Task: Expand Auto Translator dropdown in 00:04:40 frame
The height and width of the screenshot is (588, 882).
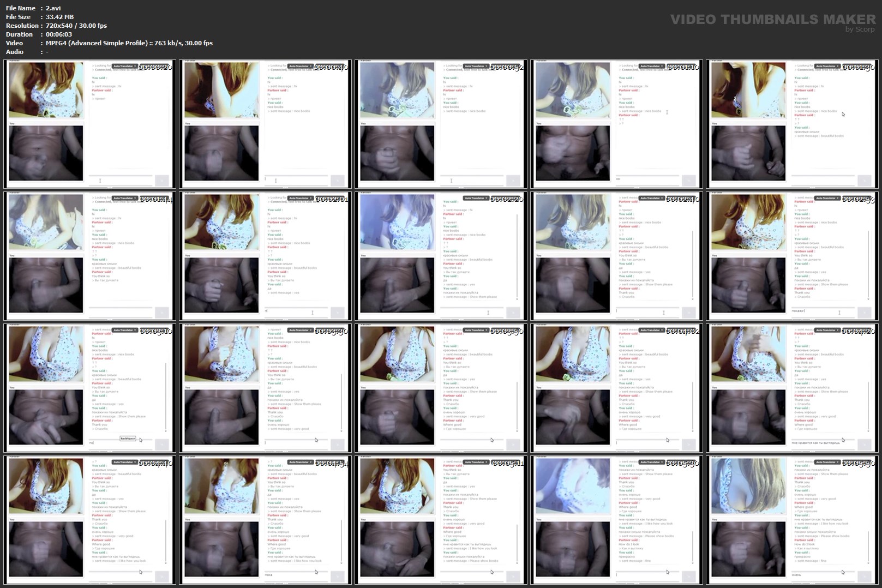Action: (x=124, y=462)
